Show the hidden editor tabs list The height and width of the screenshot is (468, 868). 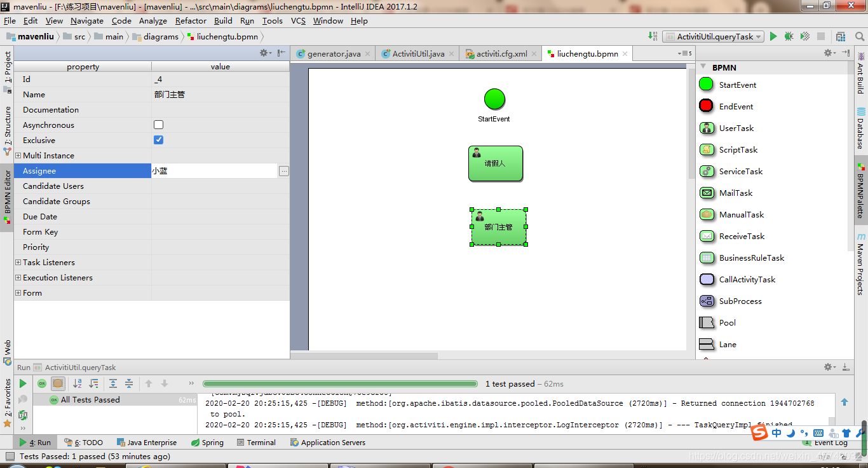pyautogui.click(x=685, y=53)
